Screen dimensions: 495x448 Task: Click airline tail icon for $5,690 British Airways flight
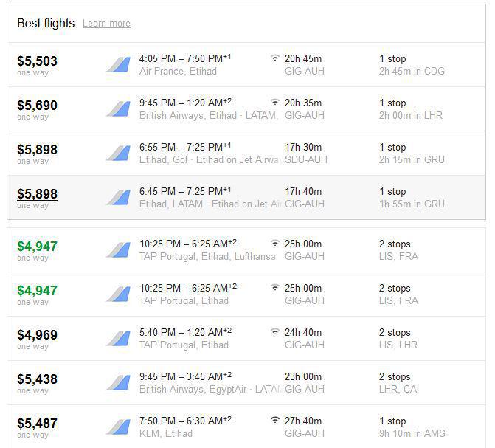coord(118,109)
